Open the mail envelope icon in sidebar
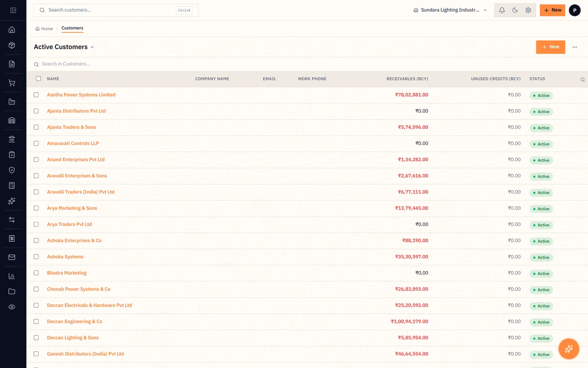Screen dimensions: 588x368 pos(12,257)
